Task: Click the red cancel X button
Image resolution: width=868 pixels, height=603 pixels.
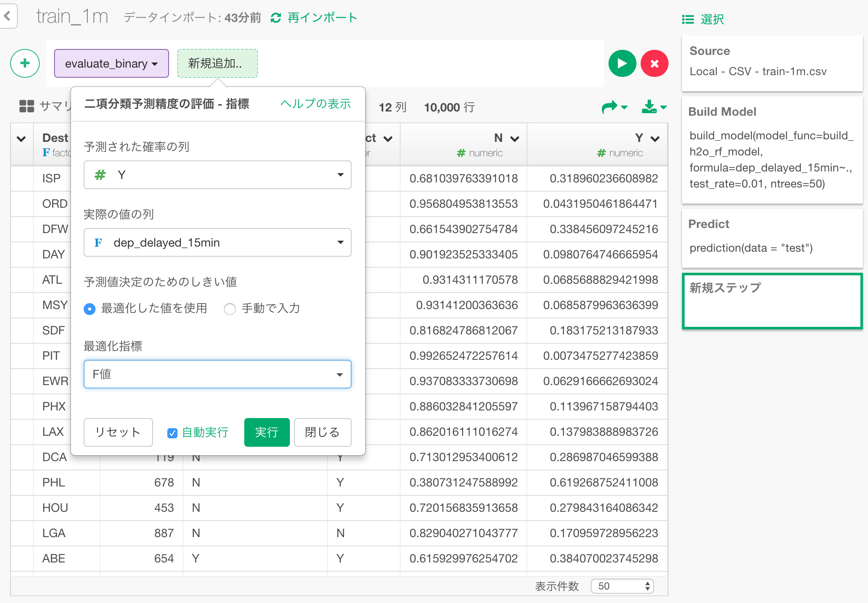Action: click(x=654, y=64)
